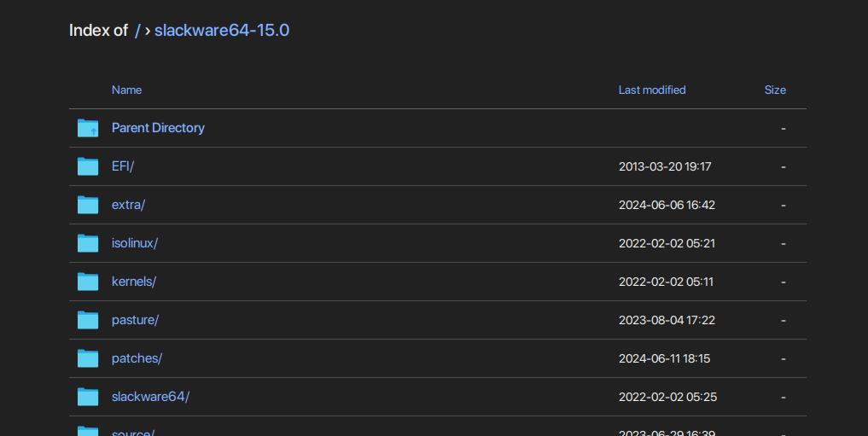Click the extra folder icon
The image size is (868, 436).
87,204
